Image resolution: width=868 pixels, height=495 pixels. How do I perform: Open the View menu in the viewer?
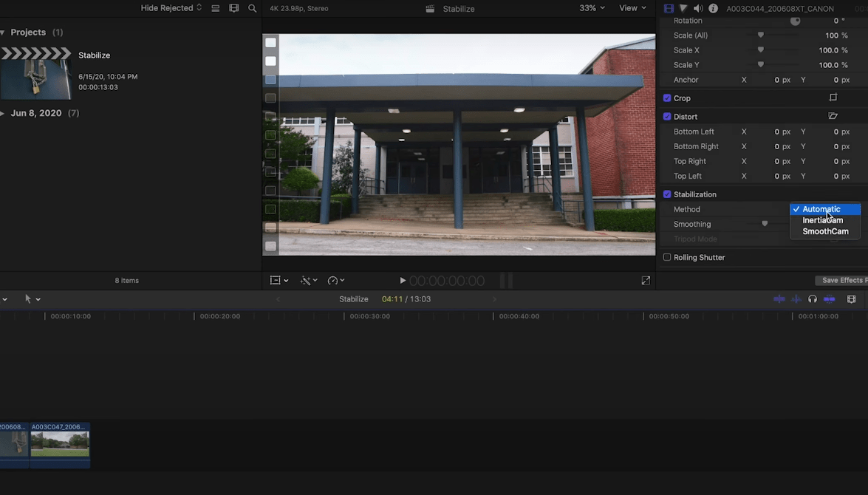tap(632, 8)
